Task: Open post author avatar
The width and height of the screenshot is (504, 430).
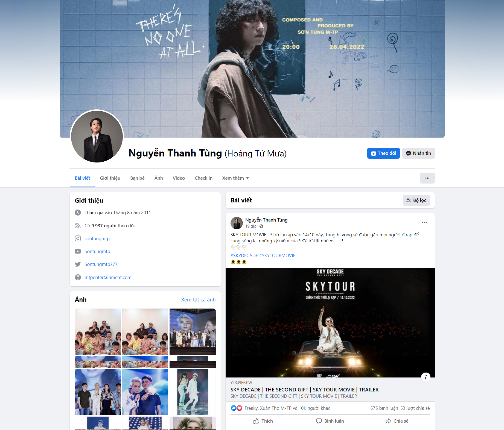Action: click(x=237, y=223)
